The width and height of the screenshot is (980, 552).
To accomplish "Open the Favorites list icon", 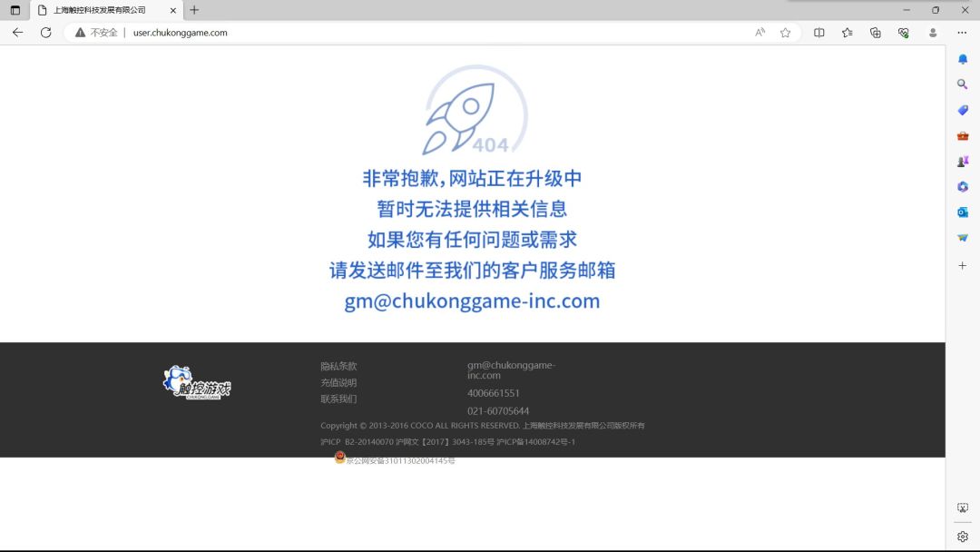I will point(847,33).
